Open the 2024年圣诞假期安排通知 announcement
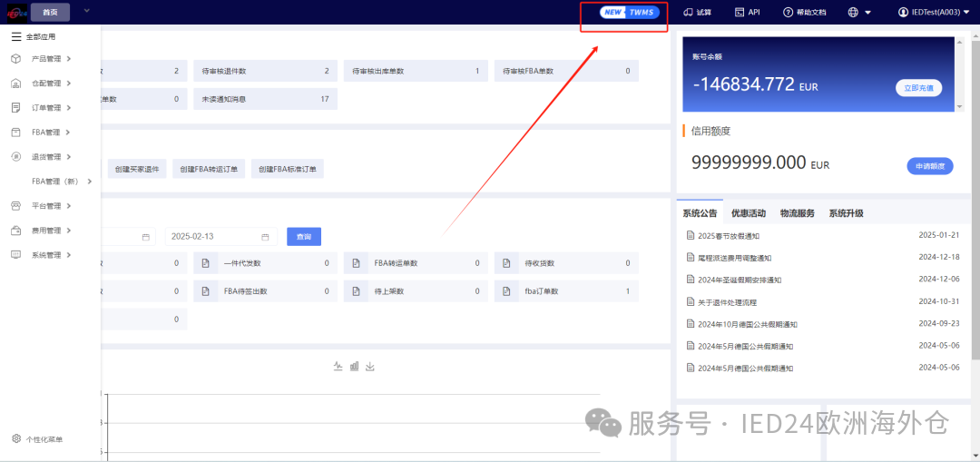Image resolution: width=980 pixels, height=462 pixels. tap(740, 280)
